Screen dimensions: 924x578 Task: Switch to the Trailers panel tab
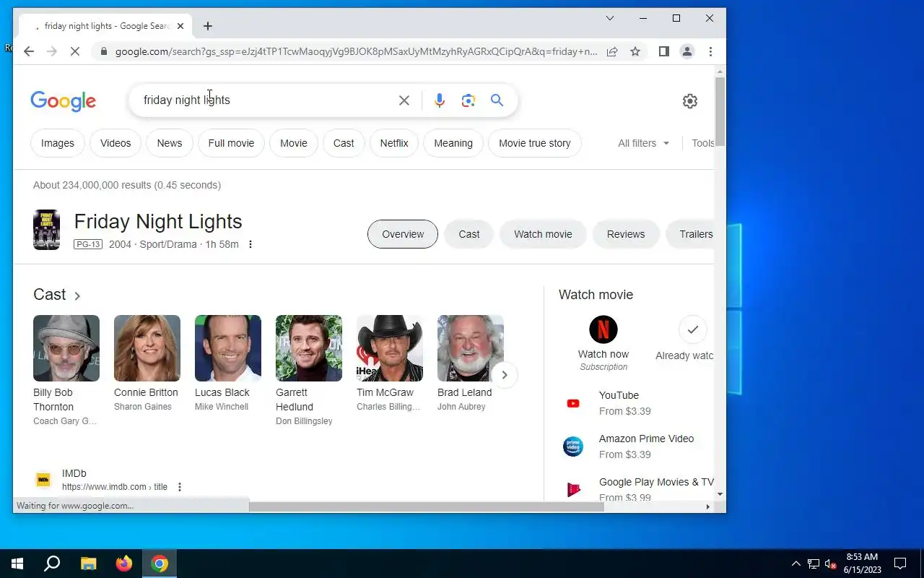692,234
